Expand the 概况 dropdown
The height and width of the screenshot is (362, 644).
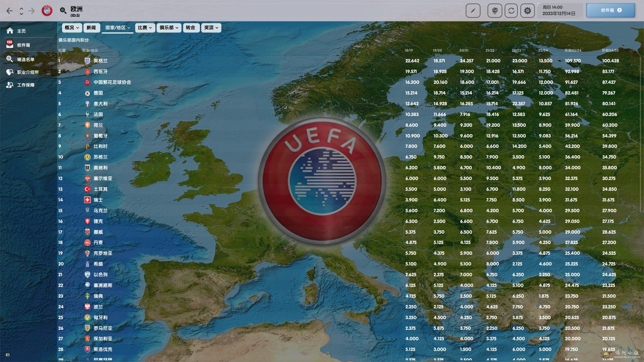[x=72, y=27]
